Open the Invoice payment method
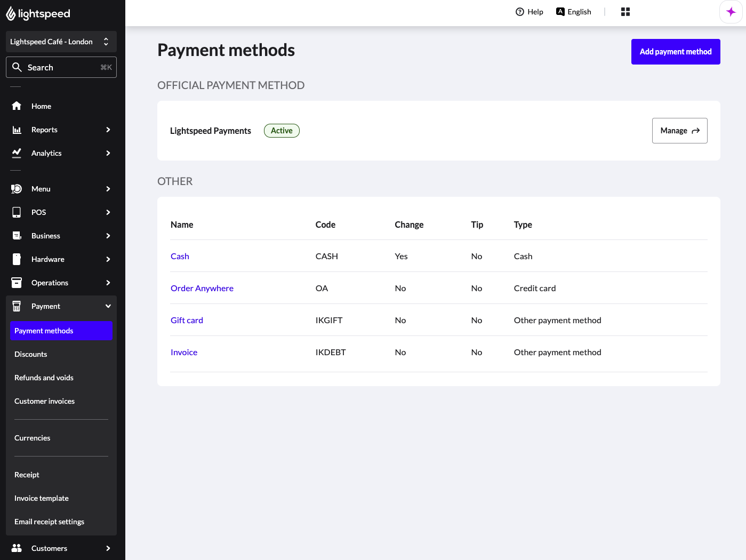 (184, 352)
